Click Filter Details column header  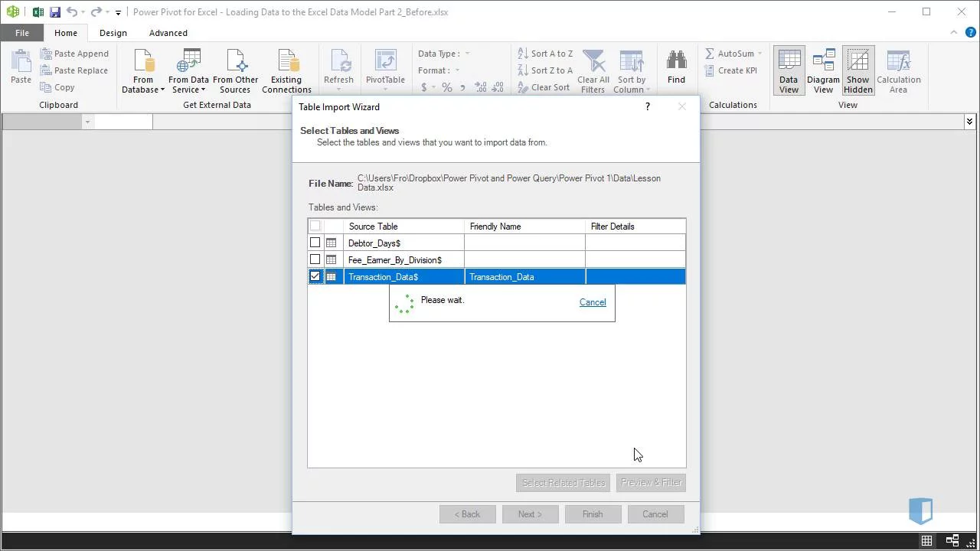click(635, 226)
